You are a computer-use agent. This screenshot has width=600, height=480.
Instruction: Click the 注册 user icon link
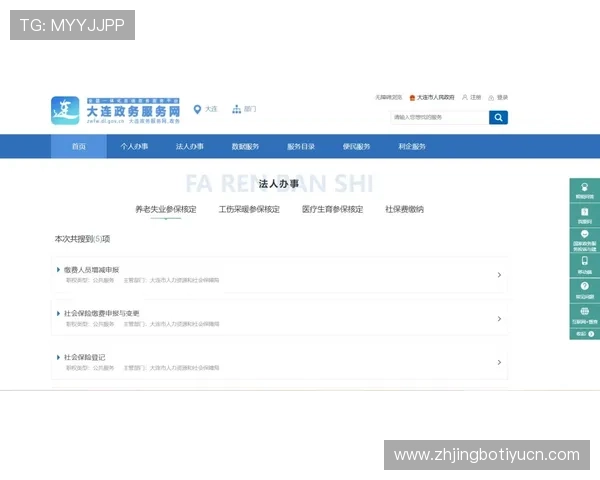pyautogui.click(x=471, y=98)
